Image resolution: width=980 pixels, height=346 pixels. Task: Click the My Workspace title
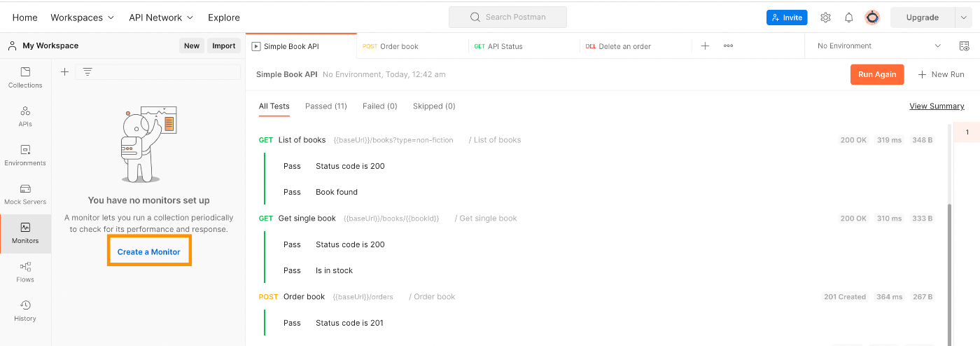coord(50,46)
